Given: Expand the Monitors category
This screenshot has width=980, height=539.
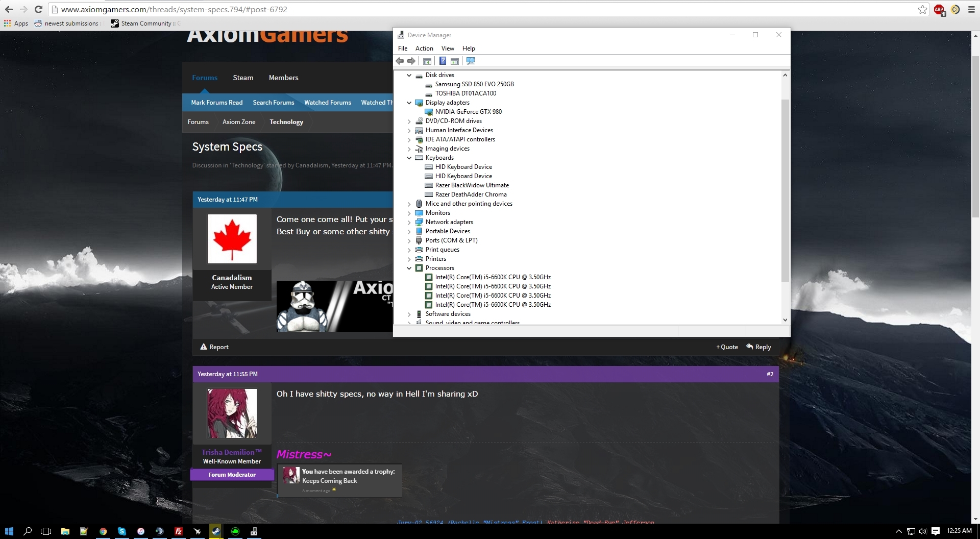Looking at the screenshot, I should point(409,213).
